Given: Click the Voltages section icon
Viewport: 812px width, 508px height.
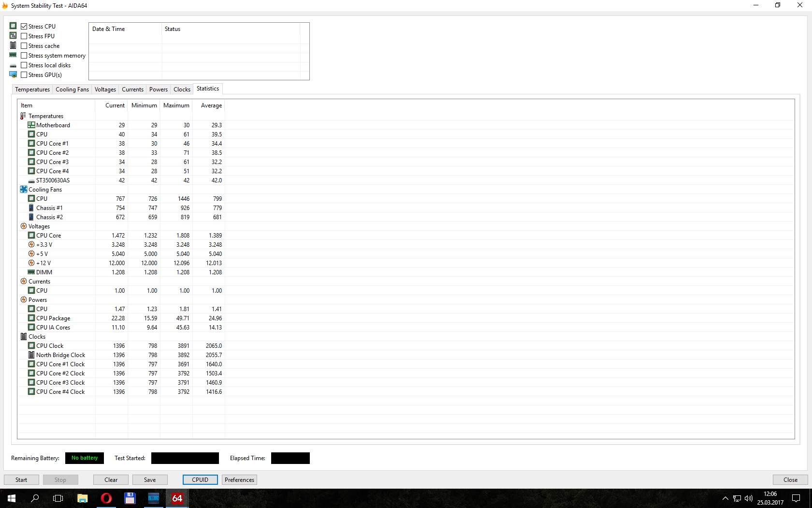Looking at the screenshot, I should pyautogui.click(x=23, y=226).
